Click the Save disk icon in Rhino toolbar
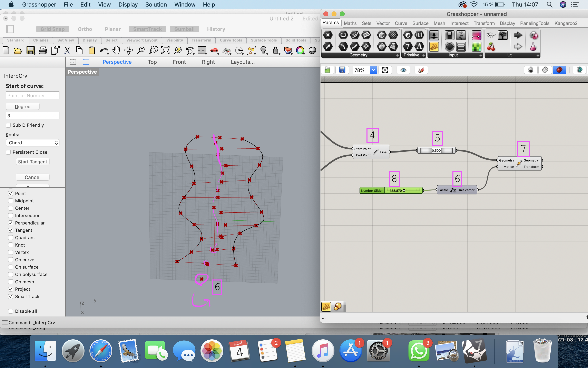Image resolution: width=588 pixels, height=368 pixels. (31, 51)
